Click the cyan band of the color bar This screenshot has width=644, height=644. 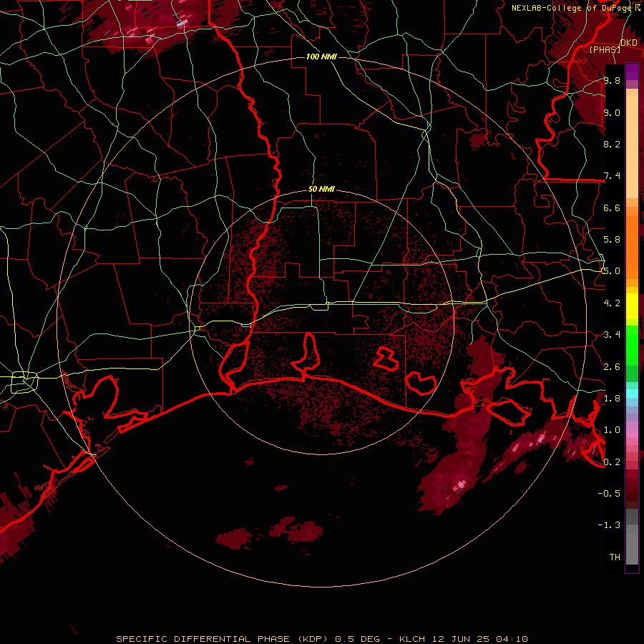(632, 394)
